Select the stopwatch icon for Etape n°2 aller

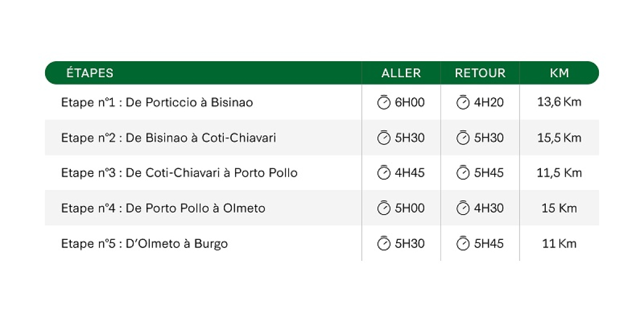click(384, 137)
